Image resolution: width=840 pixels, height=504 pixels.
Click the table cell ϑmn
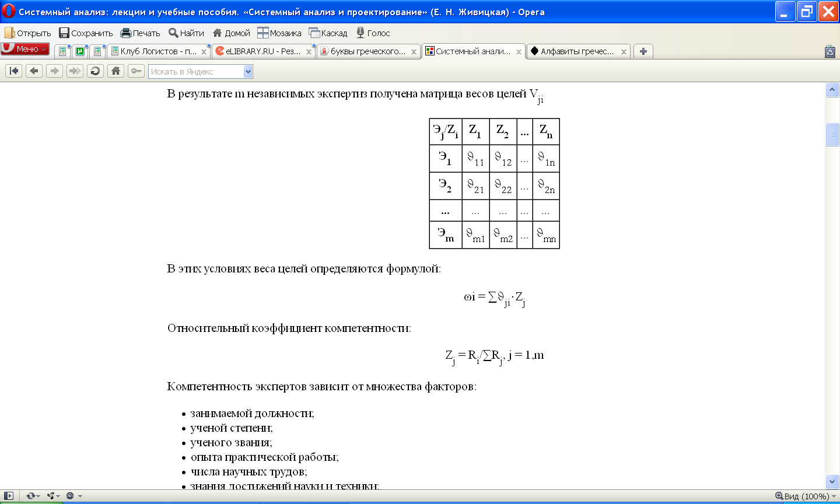pos(546,235)
